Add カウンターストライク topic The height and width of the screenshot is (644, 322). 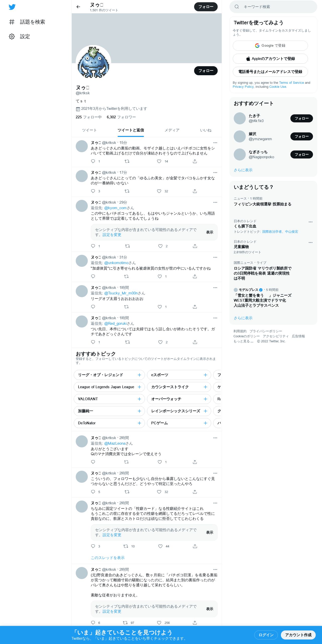point(205,387)
